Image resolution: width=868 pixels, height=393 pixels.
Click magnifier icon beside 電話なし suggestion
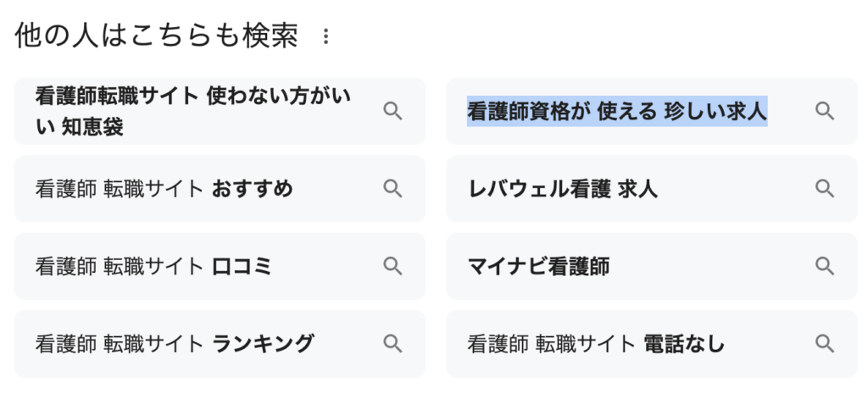(824, 344)
